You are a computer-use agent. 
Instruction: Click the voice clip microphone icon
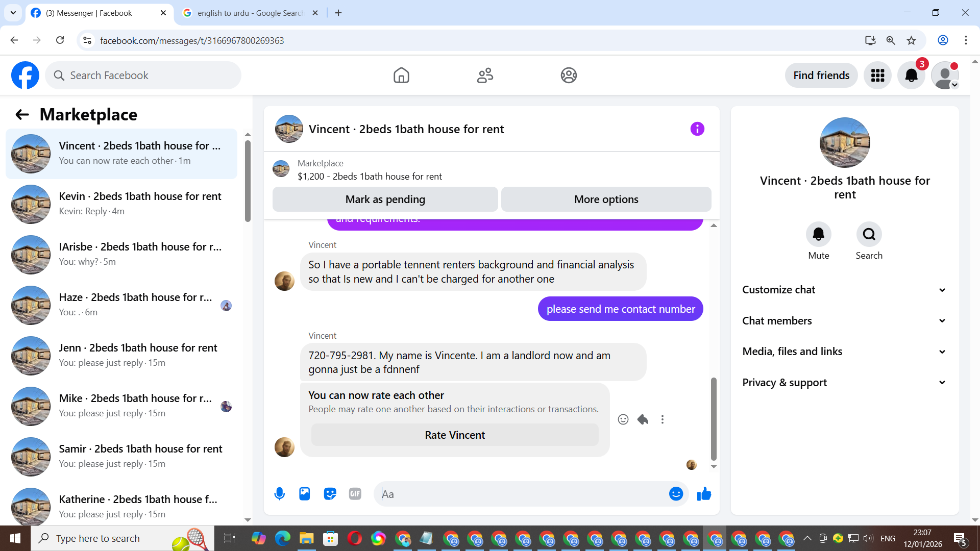click(279, 494)
